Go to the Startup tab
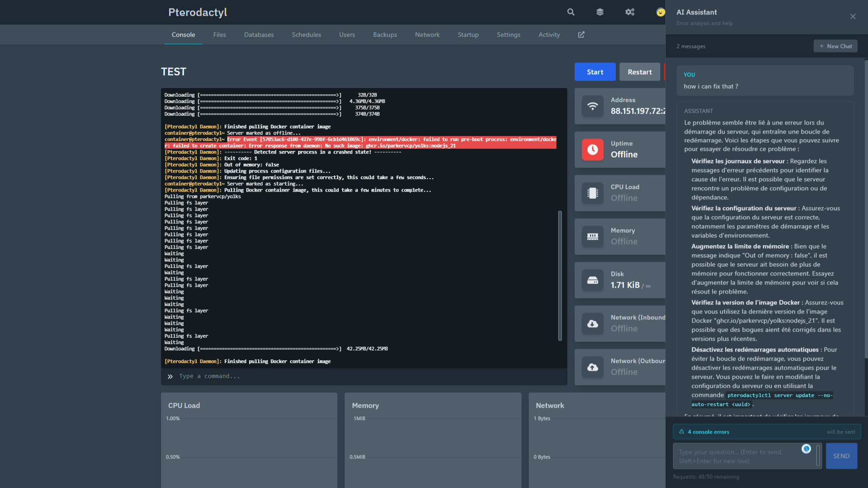 coord(468,35)
